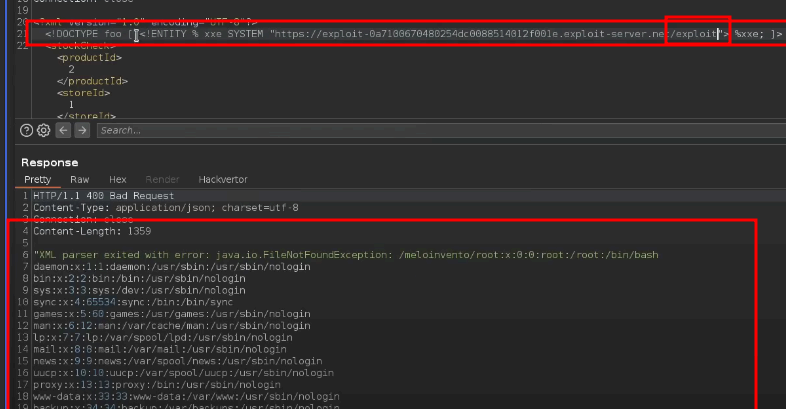786x409 pixels.
Task: Select the Response panel heading
Action: [50, 162]
